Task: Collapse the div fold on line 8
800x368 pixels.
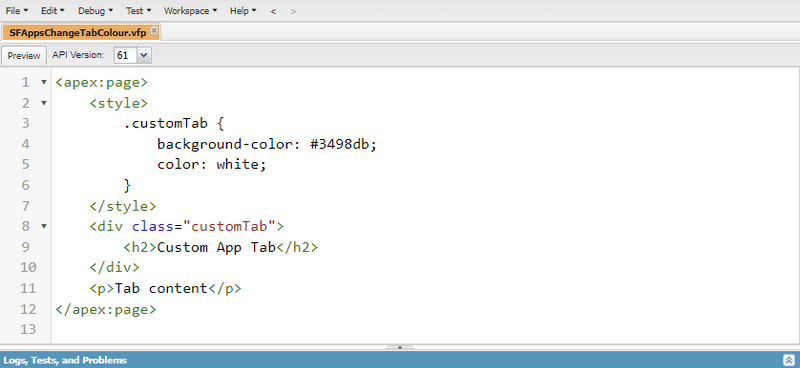Action: (x=44, y=226)
